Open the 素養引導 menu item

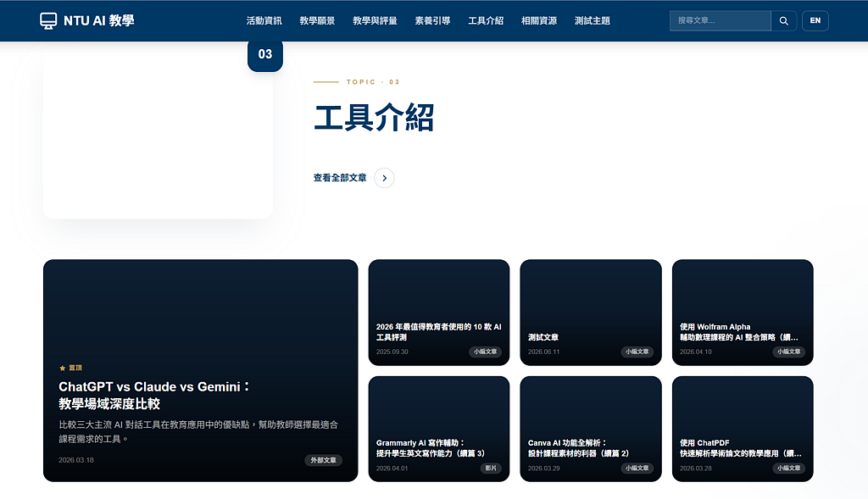pyautogui.click(x=432, y=21)
